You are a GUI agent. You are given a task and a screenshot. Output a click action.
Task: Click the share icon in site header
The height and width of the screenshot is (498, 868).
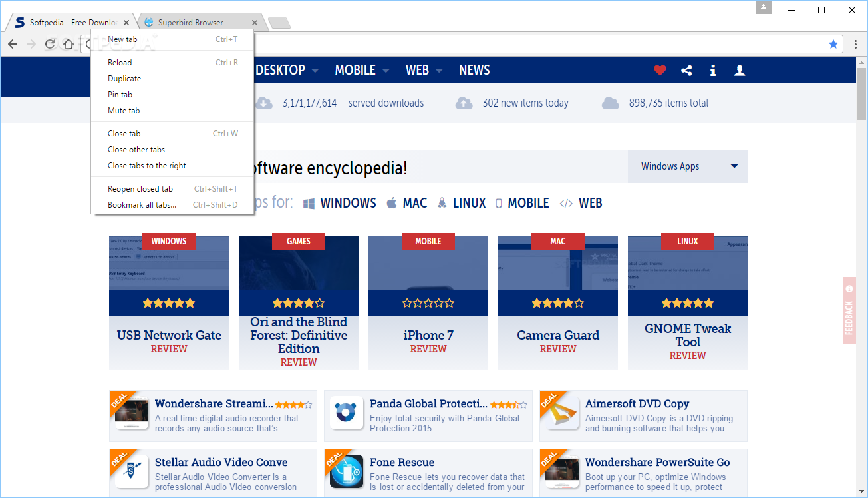pos(686,70)
